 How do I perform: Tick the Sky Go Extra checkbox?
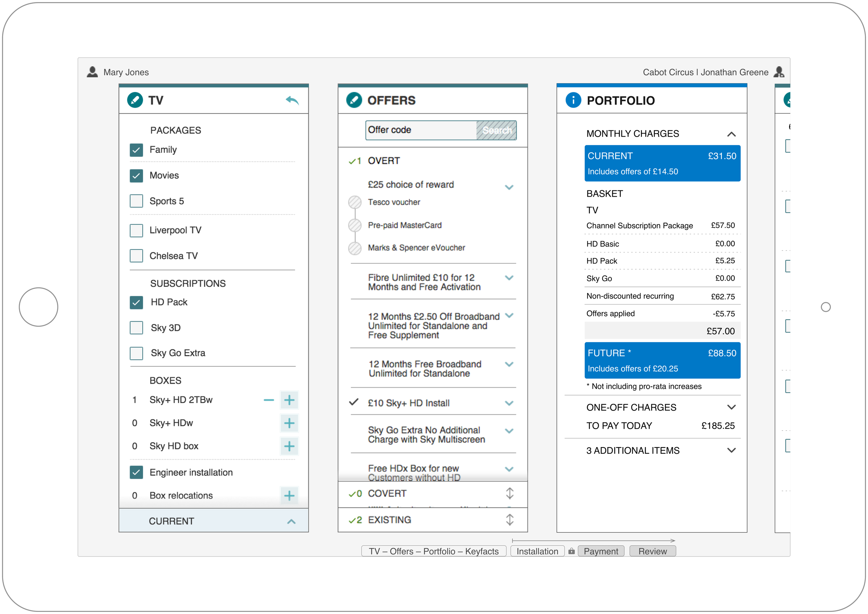(x=136, y=353)
